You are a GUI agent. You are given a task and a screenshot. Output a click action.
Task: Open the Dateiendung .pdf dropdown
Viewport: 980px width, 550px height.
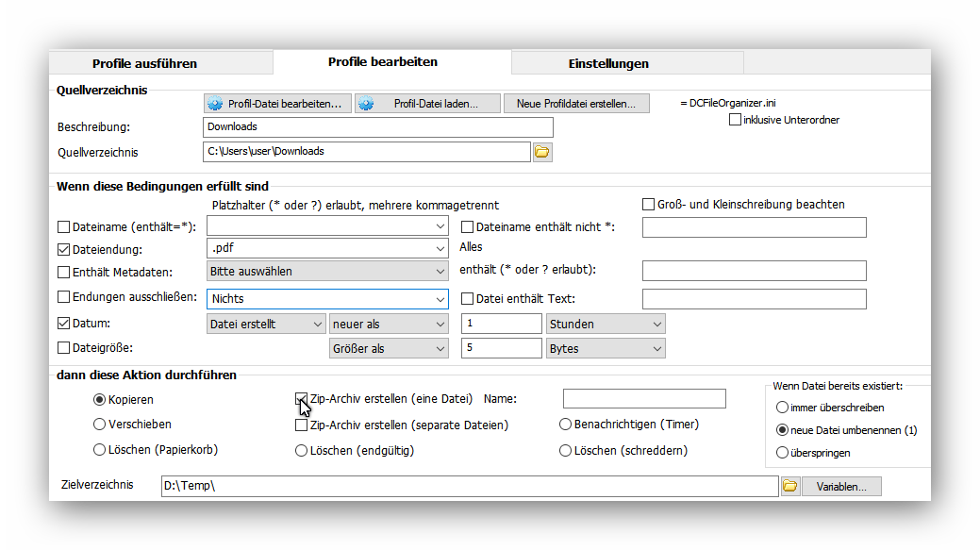[x=440, y=249]
